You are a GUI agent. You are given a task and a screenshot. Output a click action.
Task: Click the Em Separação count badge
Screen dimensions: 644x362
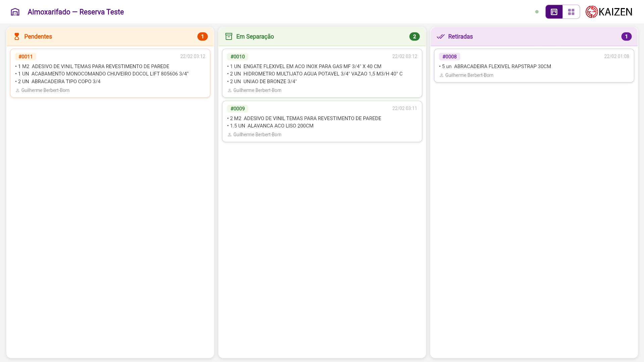pos(414,37)
